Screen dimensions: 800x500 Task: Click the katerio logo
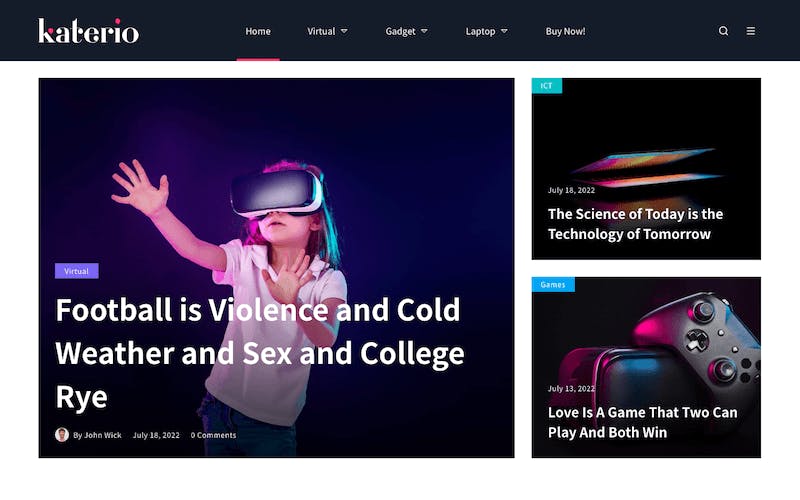coord(88,31)
